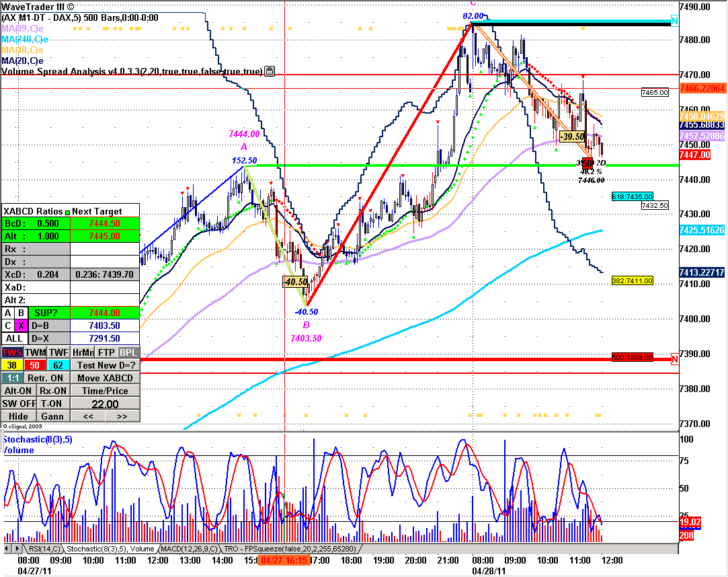Click the 22.00 Time/Price value field
The width and height of the screenshot is (728, 577).
[106, 404]
